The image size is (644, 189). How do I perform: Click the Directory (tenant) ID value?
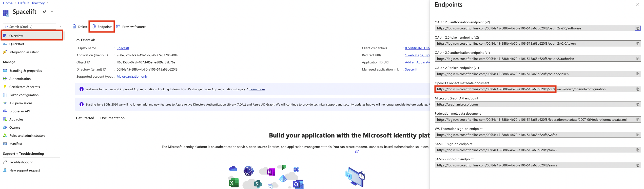tap(147, 69)
